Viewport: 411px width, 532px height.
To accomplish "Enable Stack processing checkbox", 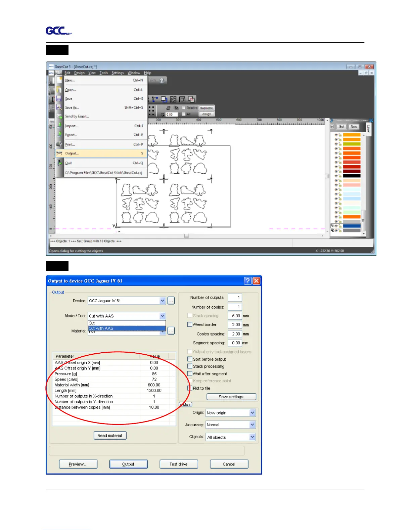I will tap(190, 366).
